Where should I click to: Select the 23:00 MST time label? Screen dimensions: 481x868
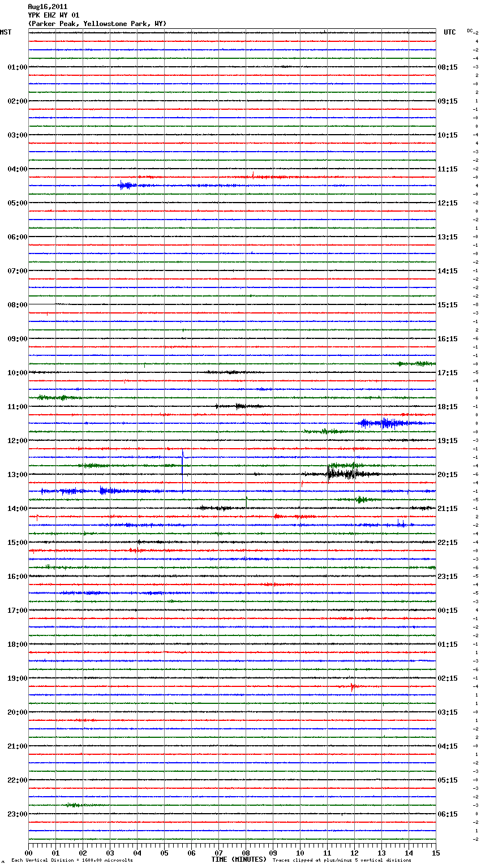point(17,814)
